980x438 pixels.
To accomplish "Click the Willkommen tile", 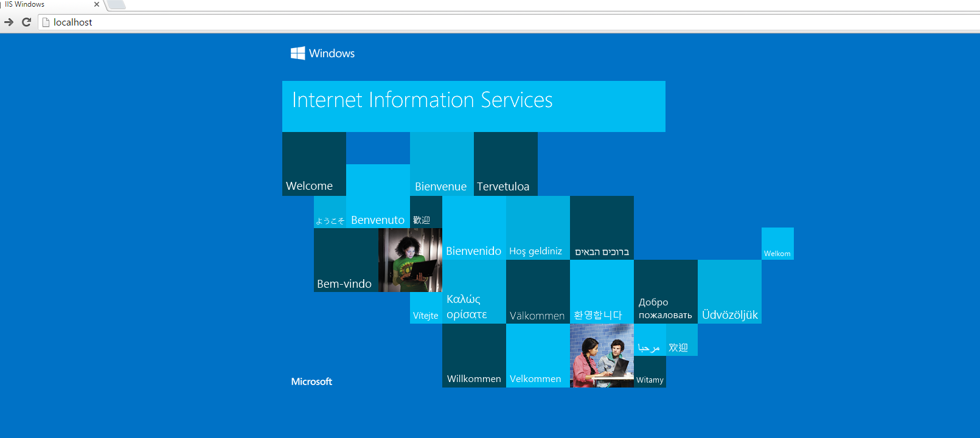I will point(474,355).
